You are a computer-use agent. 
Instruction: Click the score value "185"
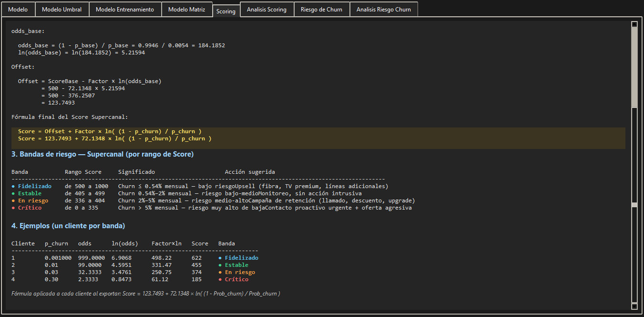pos(196,279)
